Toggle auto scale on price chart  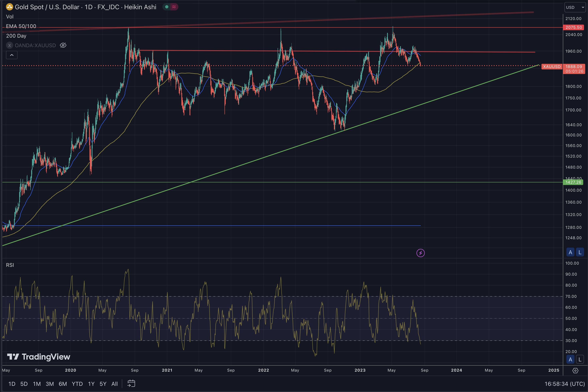[570, 252]
